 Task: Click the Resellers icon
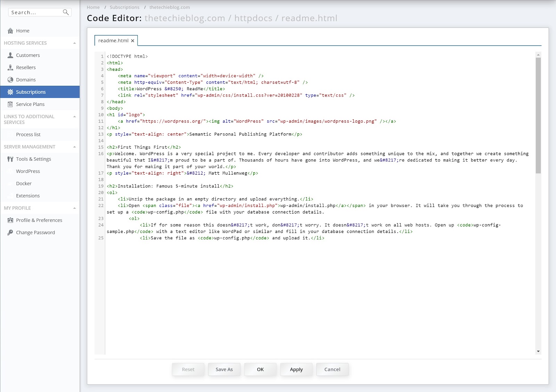10,67
